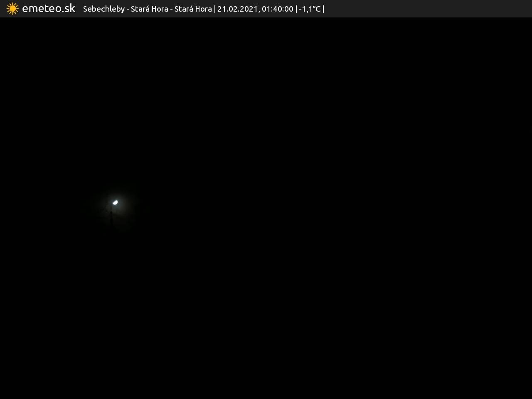Click the Sebechleby location name

(103, 9)
